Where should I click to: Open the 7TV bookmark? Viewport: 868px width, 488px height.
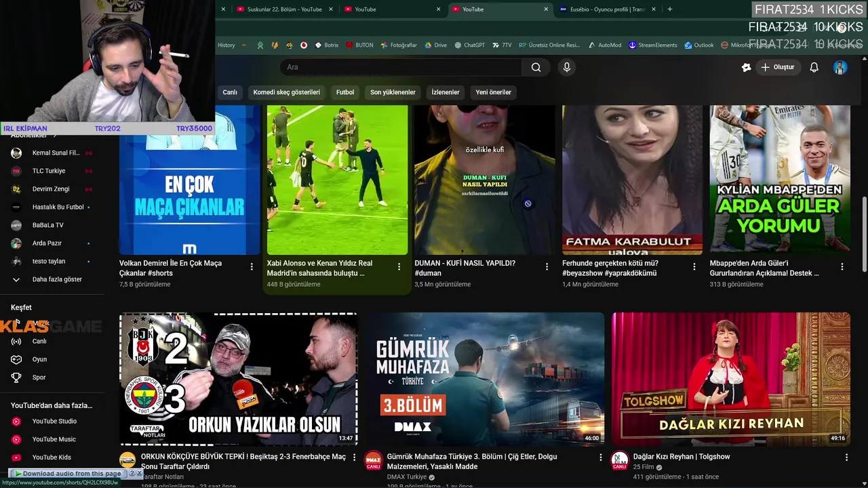pos(502,45)
